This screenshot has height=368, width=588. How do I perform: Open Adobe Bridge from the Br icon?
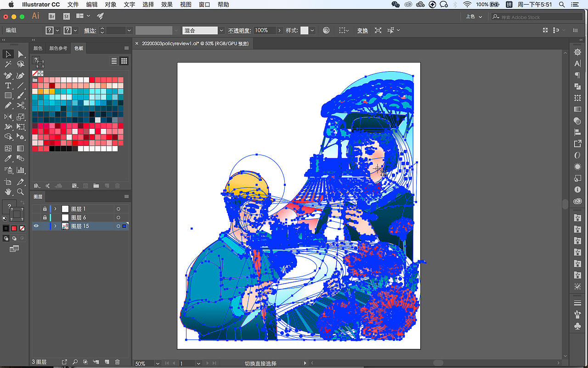coord(52,17)
